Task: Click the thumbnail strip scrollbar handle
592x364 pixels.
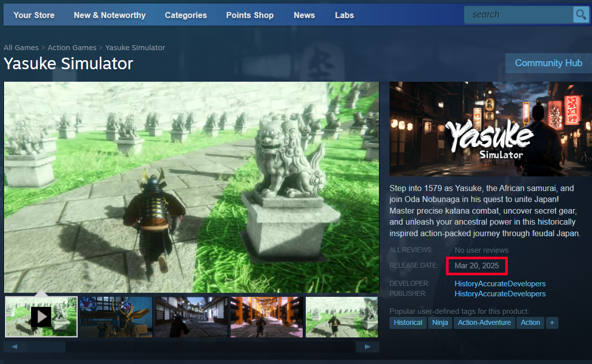Action: [x=47, y=346]
